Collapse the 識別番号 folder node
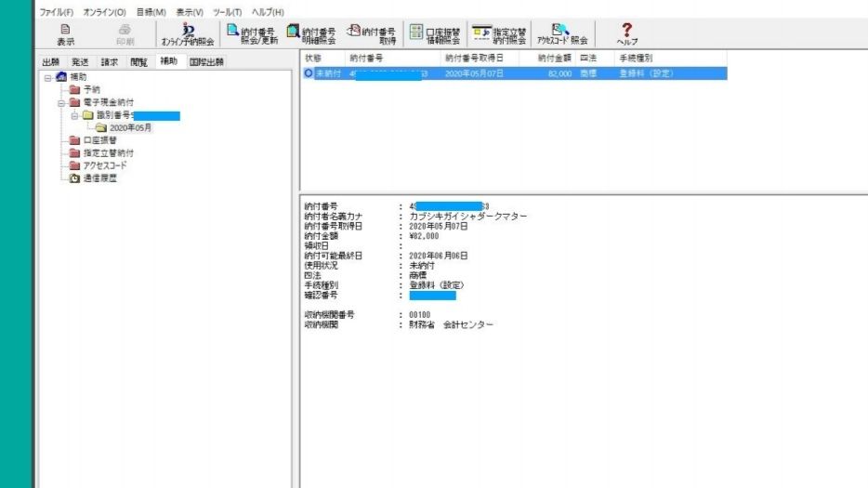This screenshot has width=868, height=488. (x=73, y=116)
